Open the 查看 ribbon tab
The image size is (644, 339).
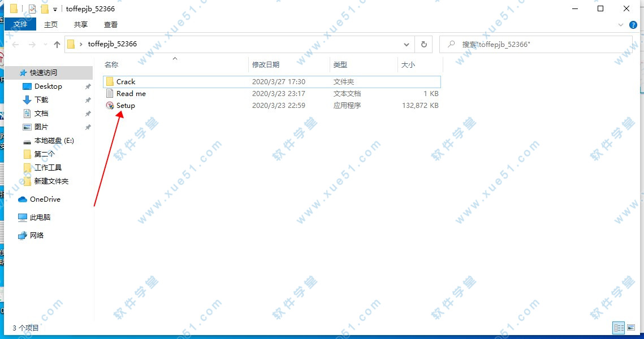coord(110,25)
